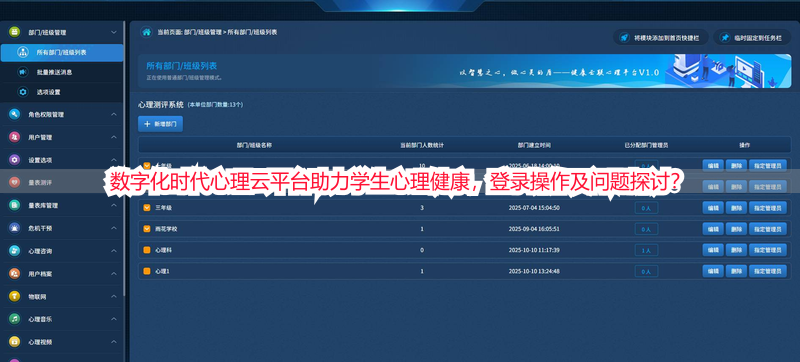Click the date 2025-10-10 11:17:39
Screen dimensions: 800x362
click(x=534, y=250)
